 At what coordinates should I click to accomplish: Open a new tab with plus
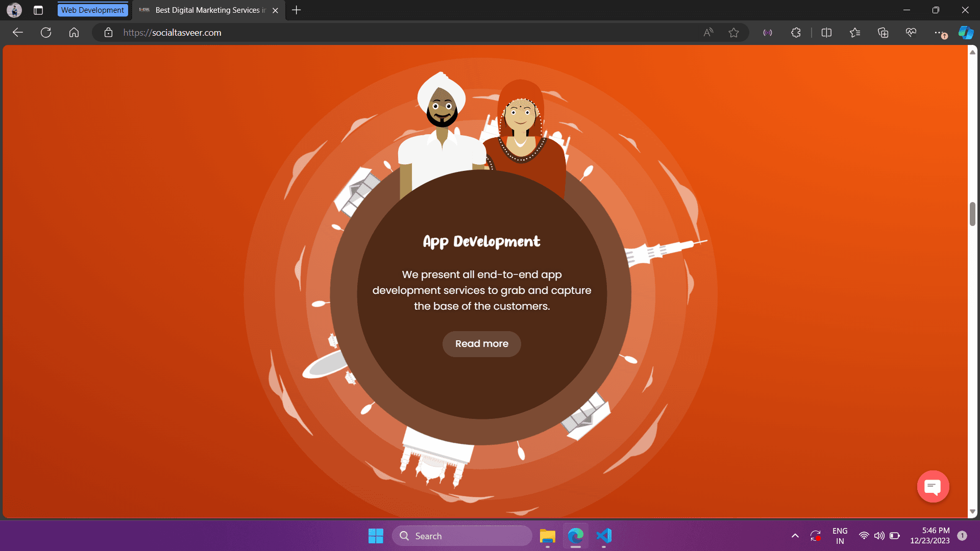pyautogui.click(x=297, y=10)
